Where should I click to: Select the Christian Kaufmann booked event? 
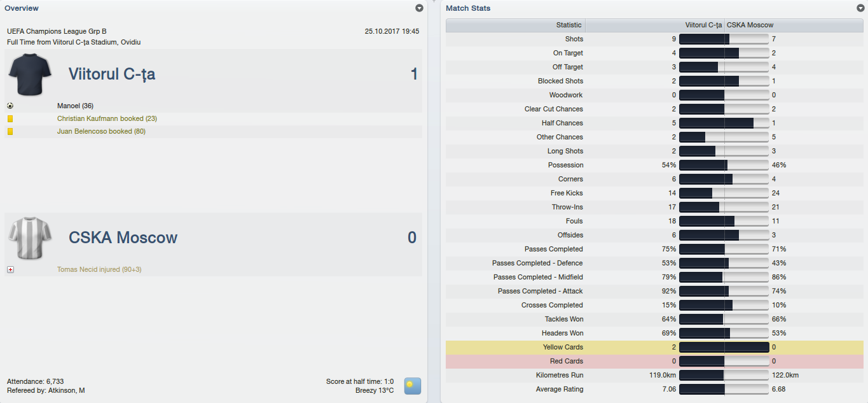[107, 118]
